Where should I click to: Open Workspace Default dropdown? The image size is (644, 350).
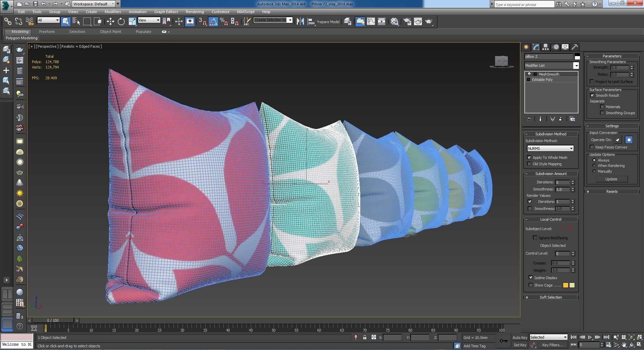pos(94,4)
